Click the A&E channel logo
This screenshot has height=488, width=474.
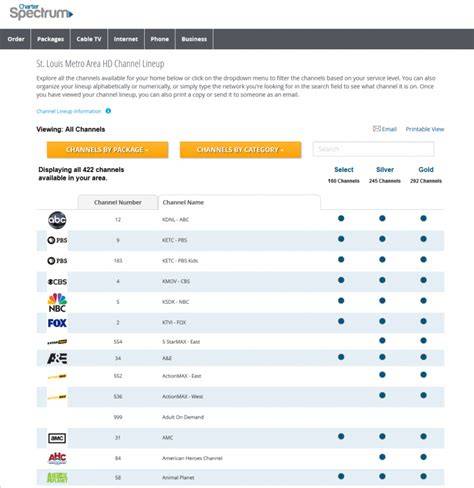point(57,358)
